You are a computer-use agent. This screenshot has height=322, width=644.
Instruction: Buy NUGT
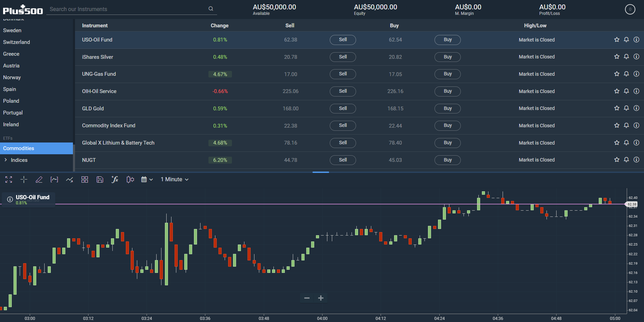pos(448,160)
